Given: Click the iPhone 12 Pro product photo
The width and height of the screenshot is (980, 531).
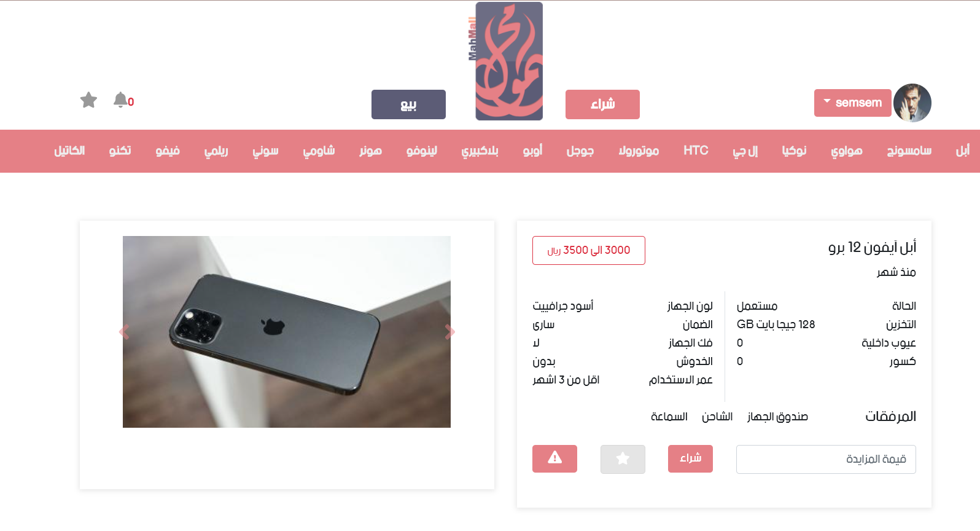Looking at the screenshot, I should (287, 332).
